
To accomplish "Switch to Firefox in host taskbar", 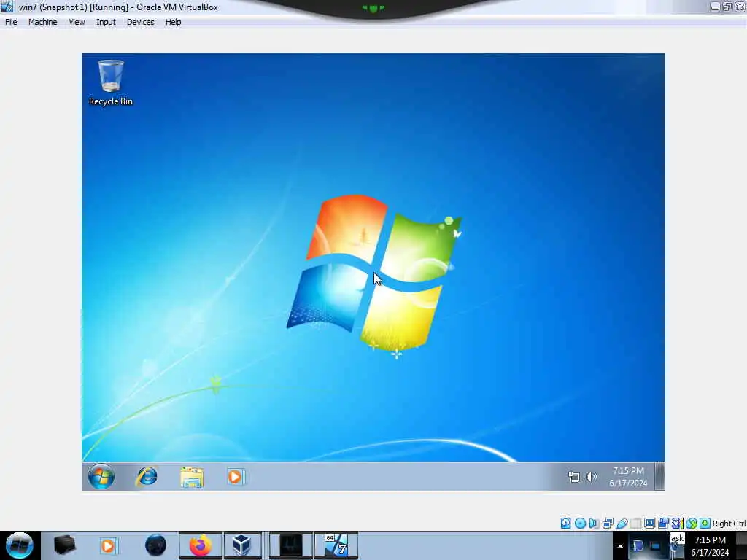I will [x=201, y=545].
